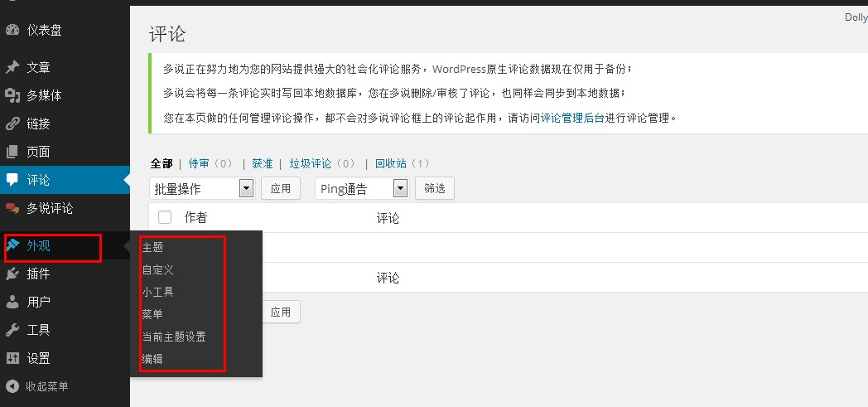Viewport: 868px width, 407px height.
Task: Collapse the sidebar with 收起菜单 arrow icon
Action: point(12,386)
